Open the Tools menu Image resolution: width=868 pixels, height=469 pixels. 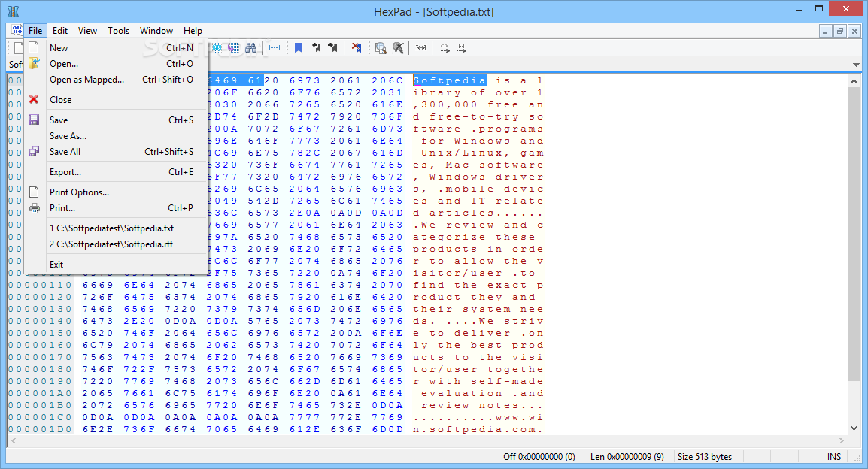(x=118, y=30)
